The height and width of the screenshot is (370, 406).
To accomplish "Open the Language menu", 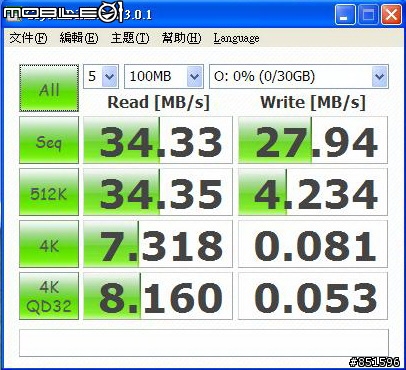I will (x=236, y=38).
